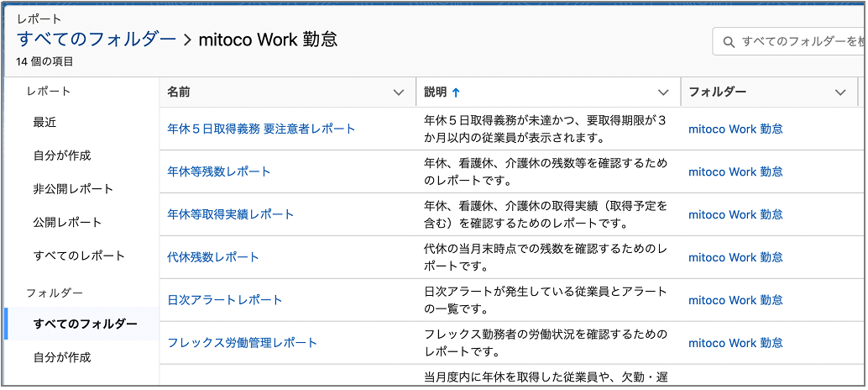Open the フォルダー column dropdown menu
868x390 pixels.
click(x=840, y=92)
